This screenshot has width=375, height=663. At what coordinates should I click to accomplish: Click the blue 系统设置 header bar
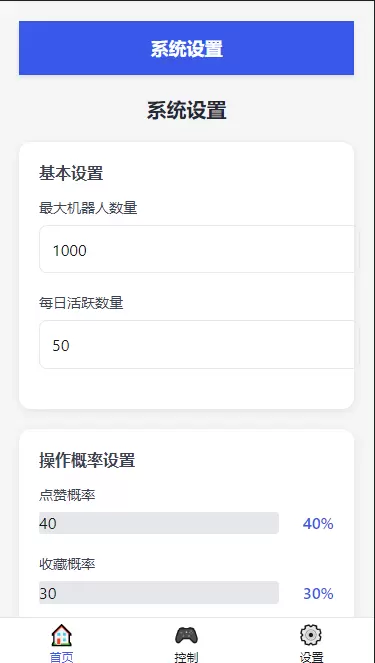tap(186, 48)
